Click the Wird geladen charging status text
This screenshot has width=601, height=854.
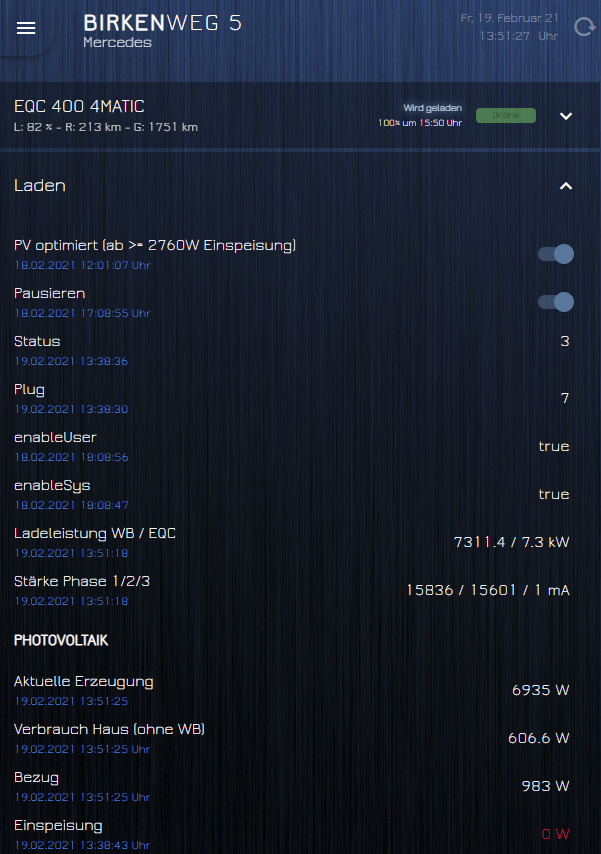pyautogui.click(x=433, y=108)
